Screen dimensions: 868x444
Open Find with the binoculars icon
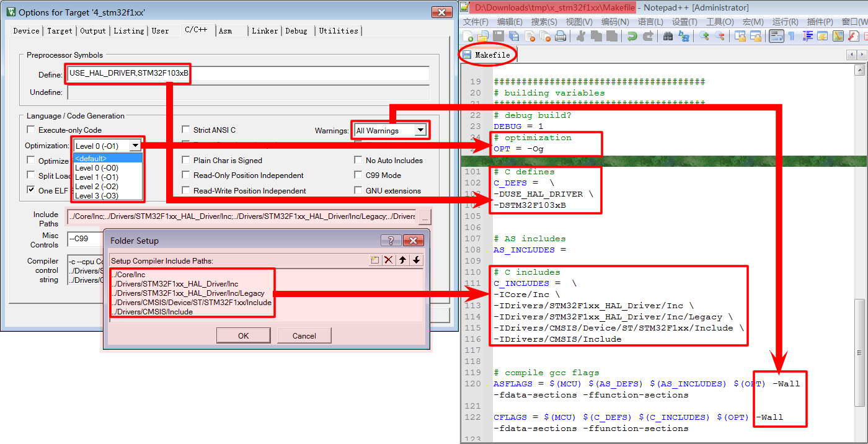point(668,37)
